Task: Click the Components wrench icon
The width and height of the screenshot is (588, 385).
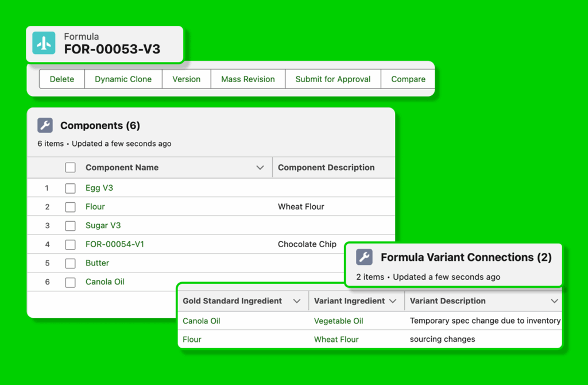Action: coord(45,125)
